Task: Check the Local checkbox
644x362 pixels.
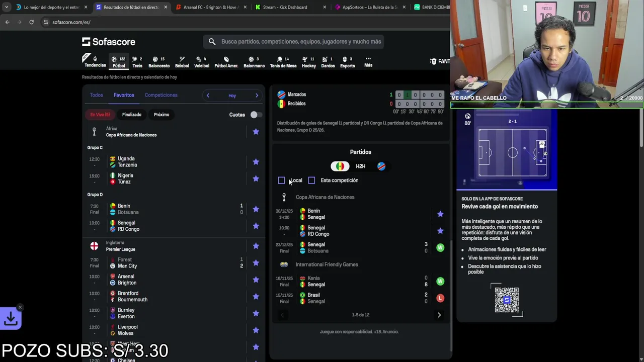Action: coord(281,180)
